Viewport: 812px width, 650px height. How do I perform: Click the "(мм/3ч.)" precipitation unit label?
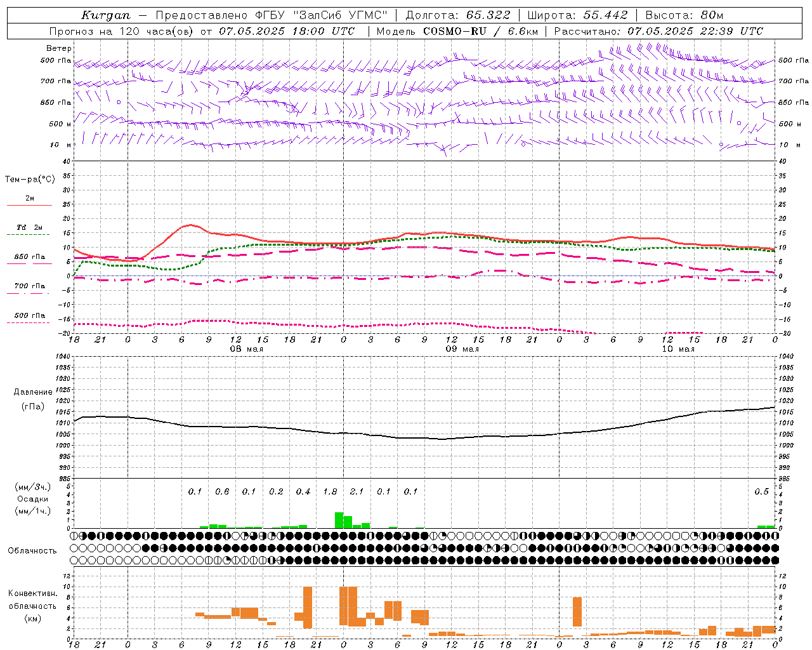point(32,487)
